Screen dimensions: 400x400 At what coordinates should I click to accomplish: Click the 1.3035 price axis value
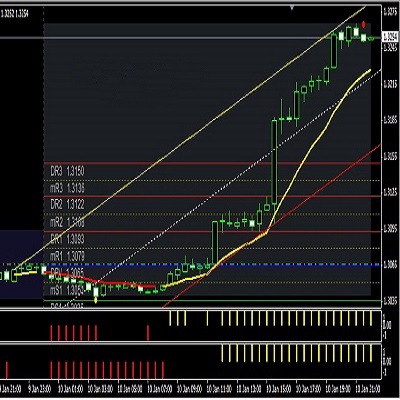[390, 301]
